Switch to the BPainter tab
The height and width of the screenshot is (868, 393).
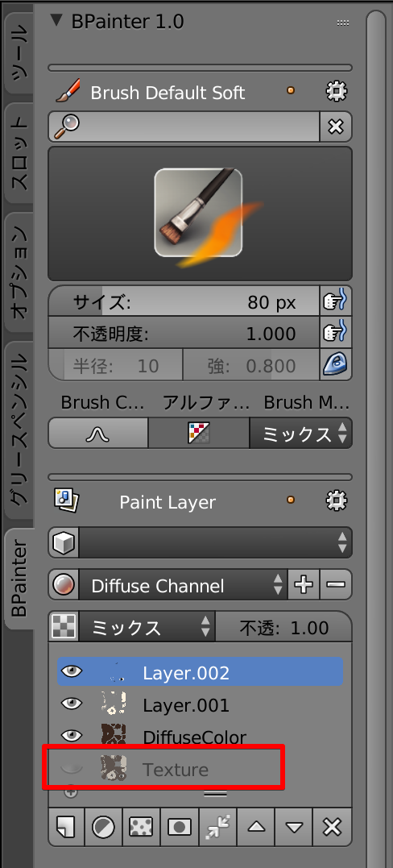[19, 579]
